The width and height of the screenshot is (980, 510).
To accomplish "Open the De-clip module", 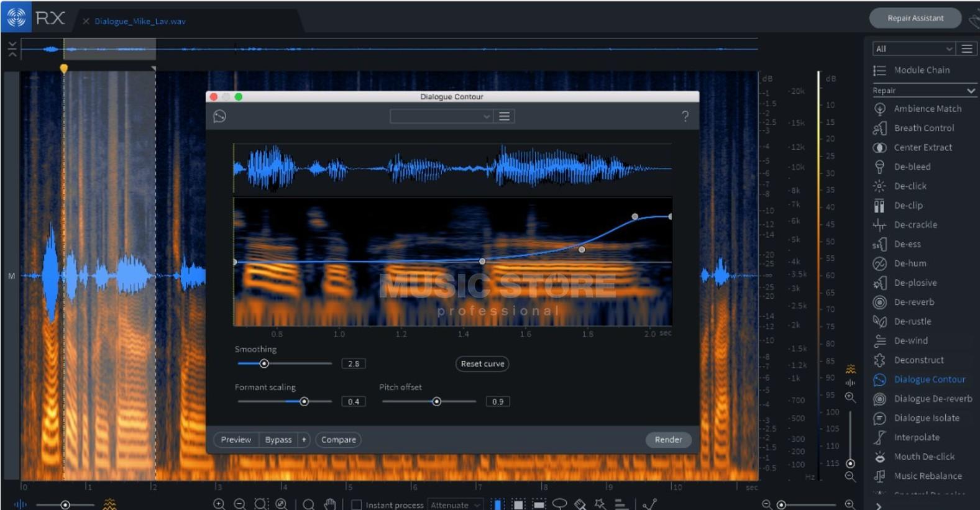I will tap(898, 205).
